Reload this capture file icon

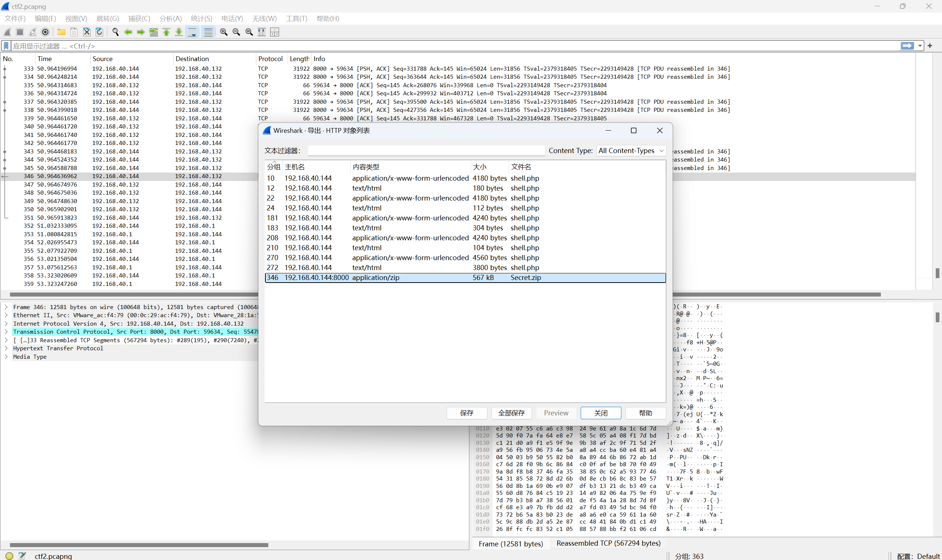pyautogui.click(x=99, y=32)
